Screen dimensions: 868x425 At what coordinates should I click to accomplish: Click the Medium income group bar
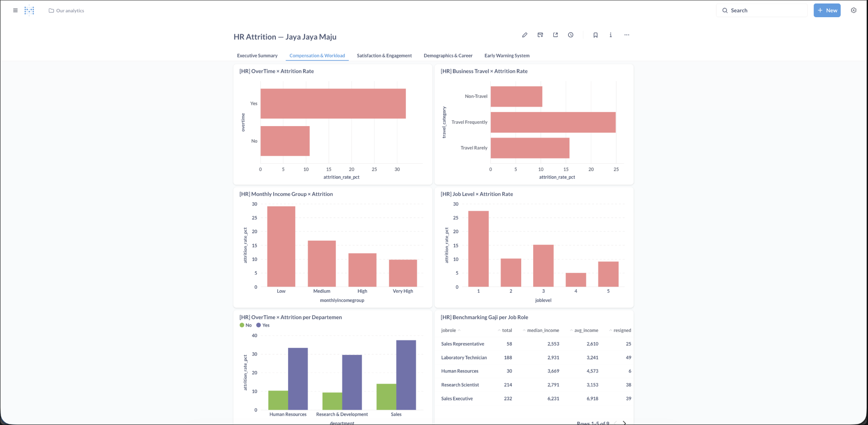coord(322,264)
